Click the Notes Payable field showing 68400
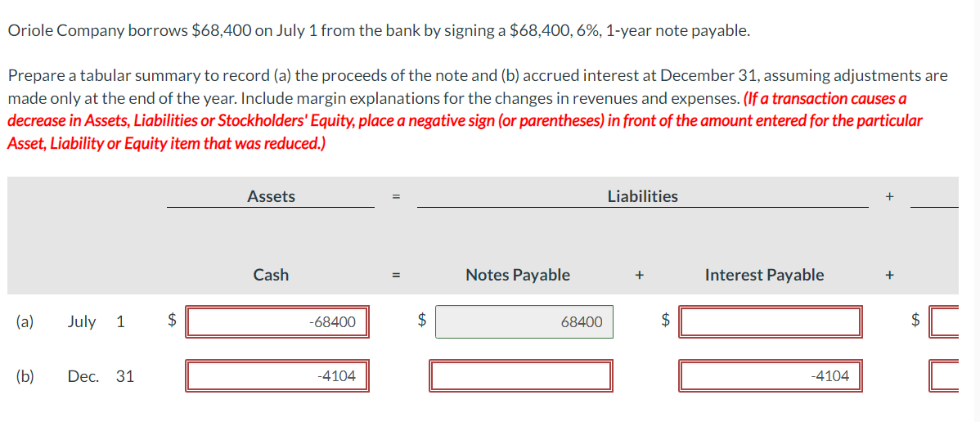The image size is (980, 422). 524,322
